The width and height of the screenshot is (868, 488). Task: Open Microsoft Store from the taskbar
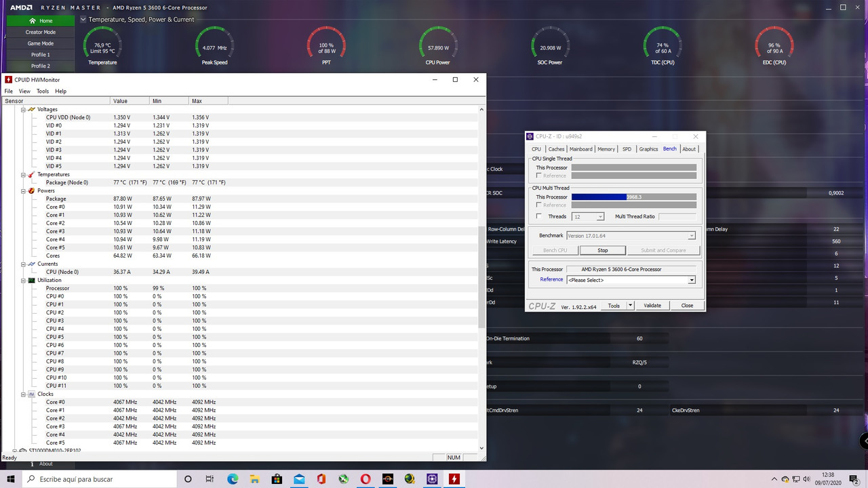(x=277, y=479)
